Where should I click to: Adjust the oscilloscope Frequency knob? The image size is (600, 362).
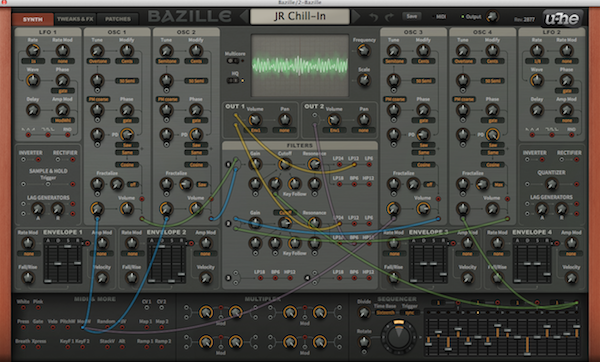(x=364, y=50)
